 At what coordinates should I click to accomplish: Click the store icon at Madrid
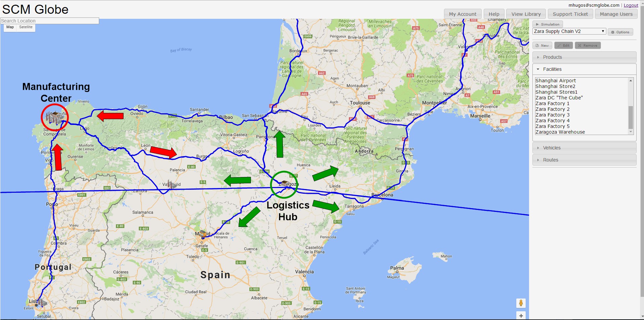coord(202,233)
